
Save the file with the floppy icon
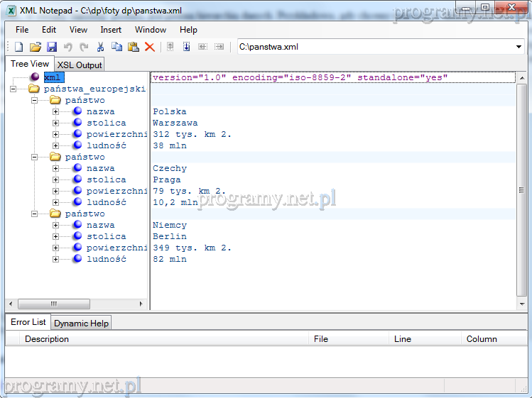tap(52, 47)
